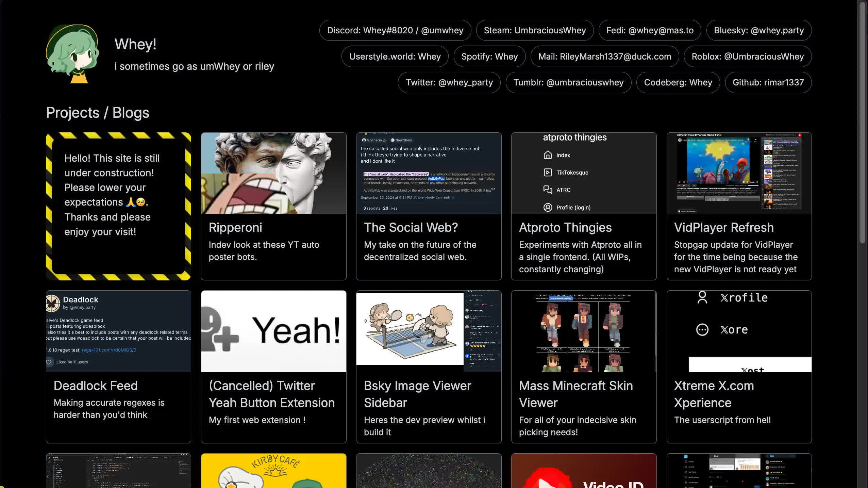Open the Discord Whey#8020 contact pill

(395, 30)
